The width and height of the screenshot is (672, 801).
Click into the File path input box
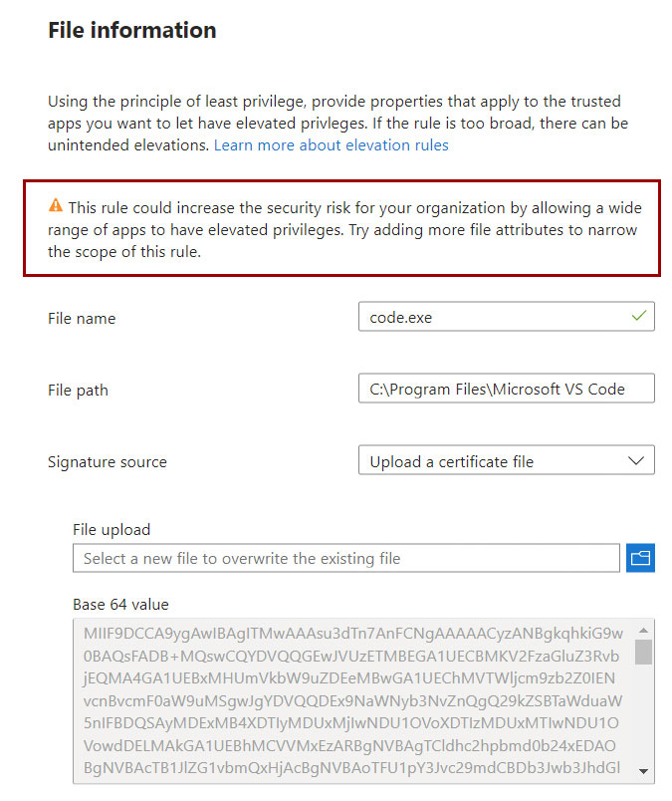(x=507, y=389)
